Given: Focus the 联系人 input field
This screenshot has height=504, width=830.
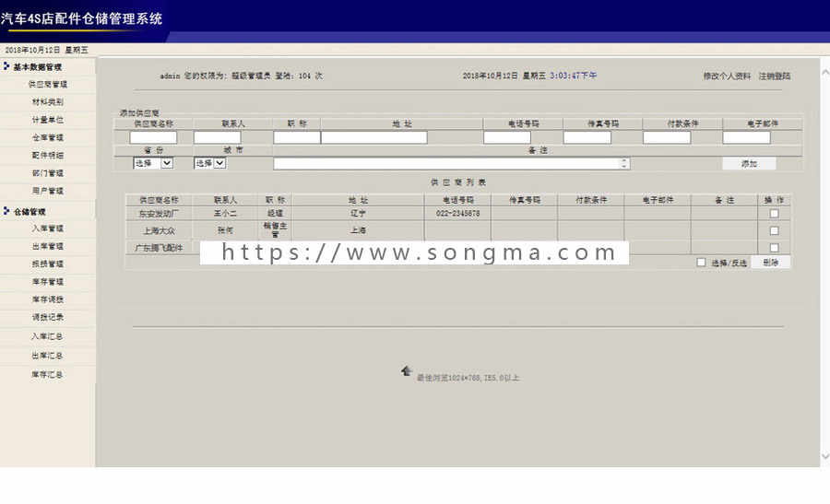Looking at the screenshot, I should point(217,137).
